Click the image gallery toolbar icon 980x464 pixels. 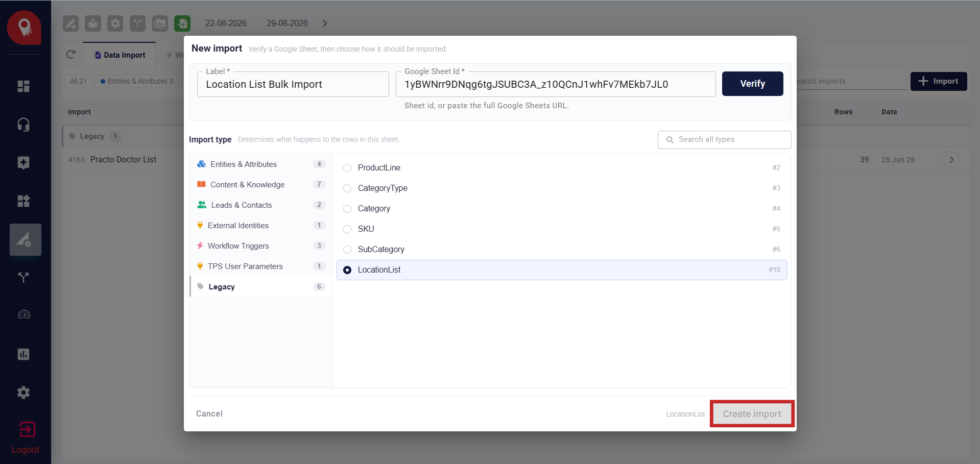tap(160, 23)
